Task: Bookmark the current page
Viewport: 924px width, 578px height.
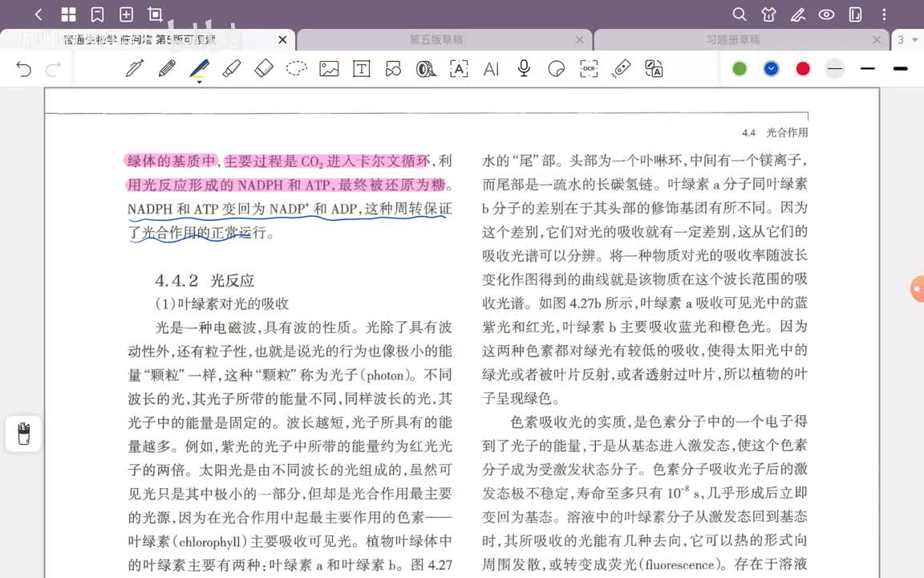Action: (97, 14)
